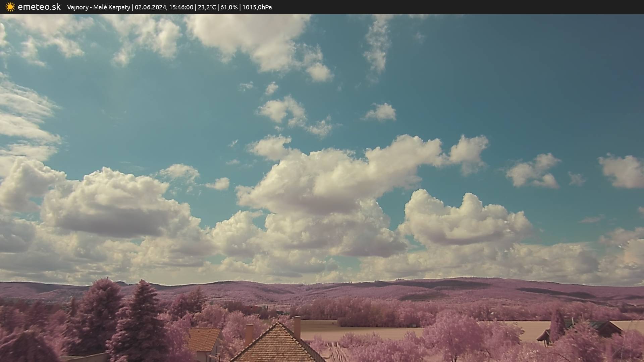The image size is (644, 362).
Task: Click the 15:46:00 timestamp
Action: pos(181,7)
